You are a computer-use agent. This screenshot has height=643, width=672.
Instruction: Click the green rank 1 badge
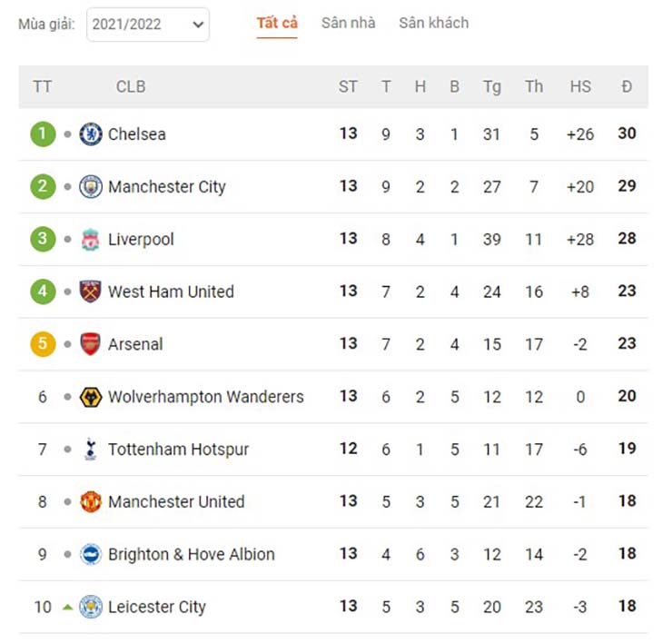43,134
